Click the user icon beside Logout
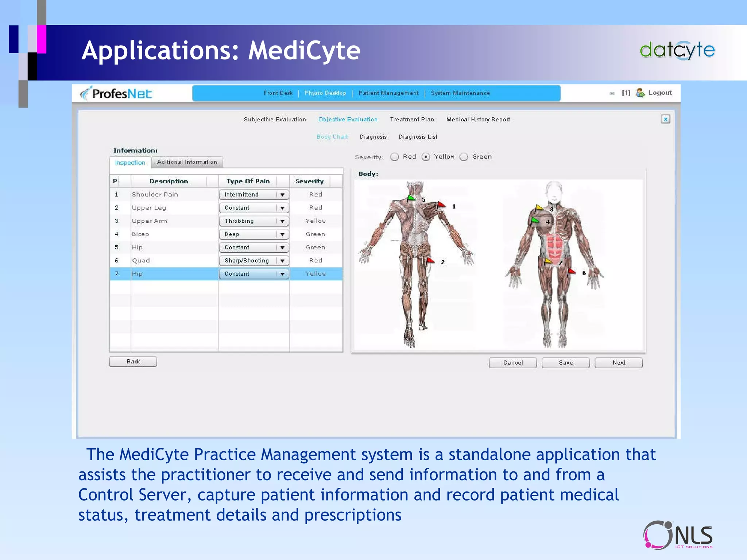 [x=640, y=93]
